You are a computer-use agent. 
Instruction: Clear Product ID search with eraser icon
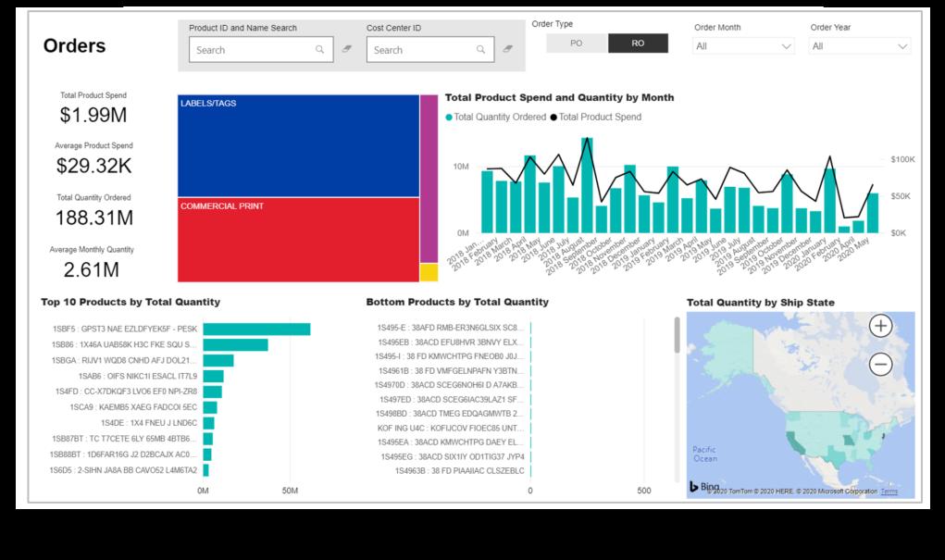click(346, 49)
